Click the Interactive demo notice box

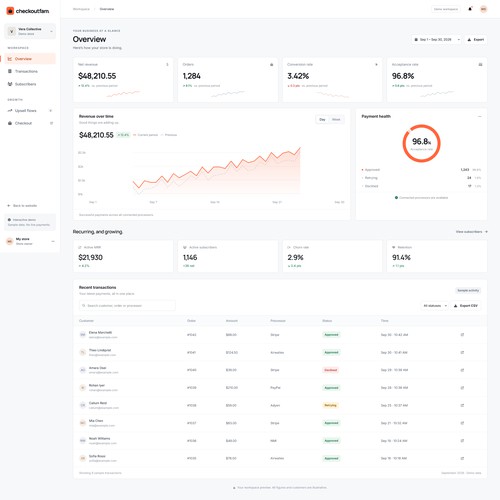coord(30,222)
